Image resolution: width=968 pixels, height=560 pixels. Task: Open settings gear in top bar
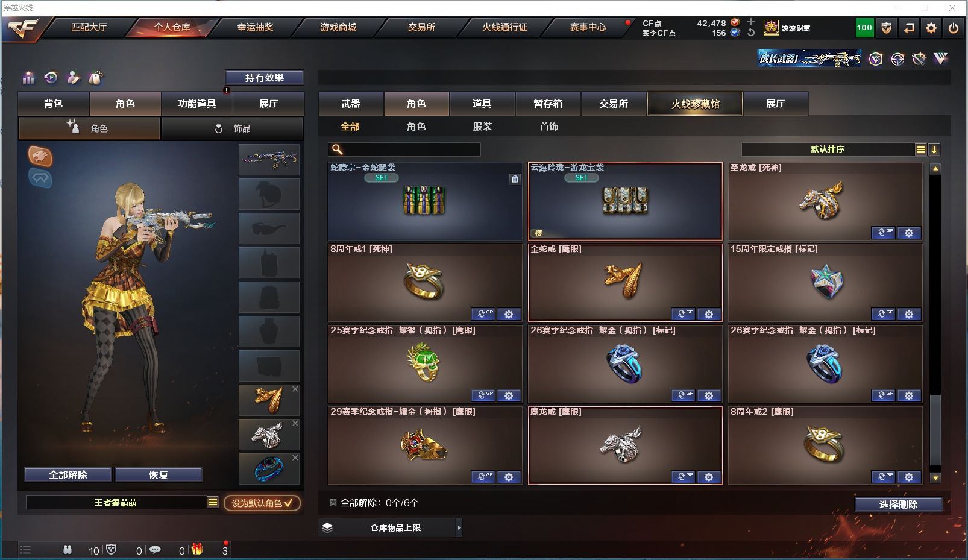(931, 28)
